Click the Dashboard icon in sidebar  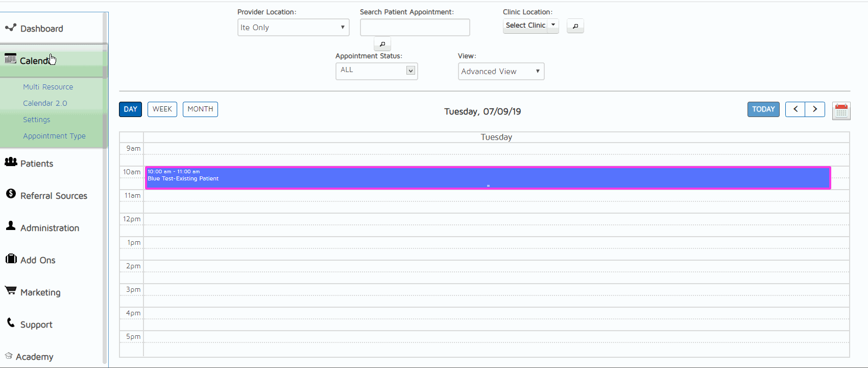pyautogui.click(x=10, y=28)
